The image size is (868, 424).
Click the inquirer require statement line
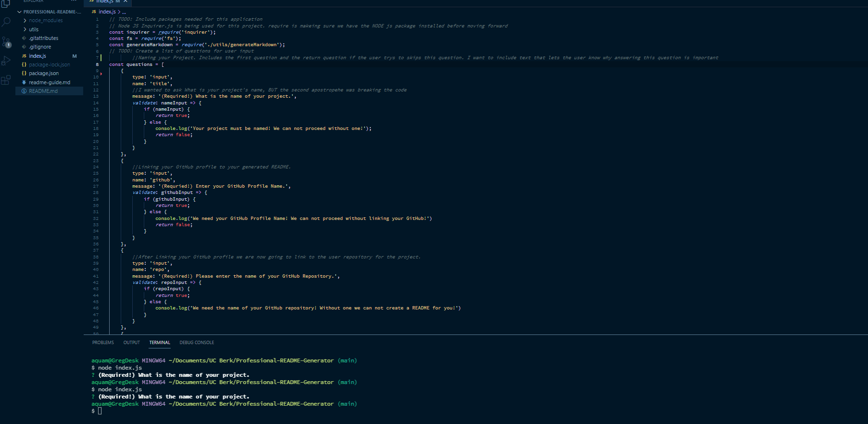(x=163, y=32)
